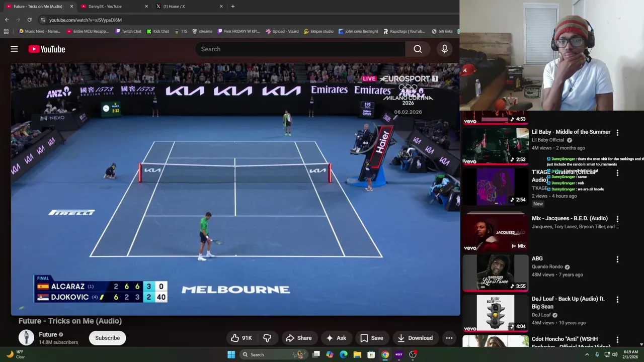Switch to Chrome in taskbar
644x362 pixels.
385,354
